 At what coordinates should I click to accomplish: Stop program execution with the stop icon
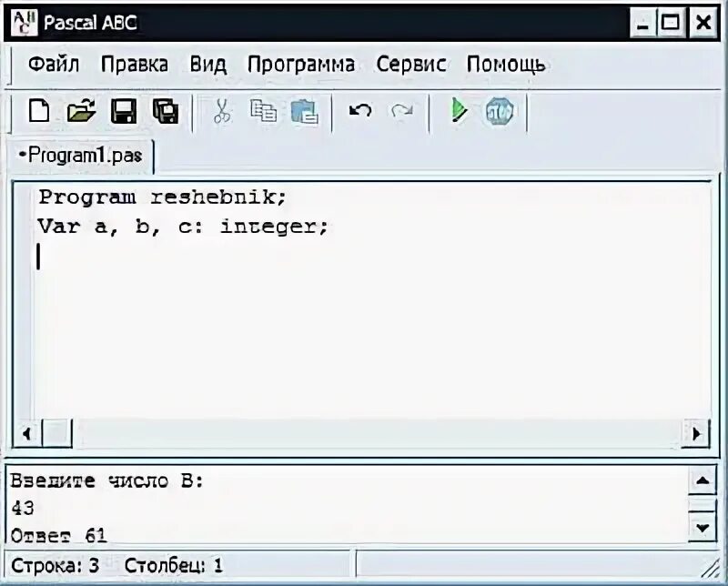coord(499,111)
